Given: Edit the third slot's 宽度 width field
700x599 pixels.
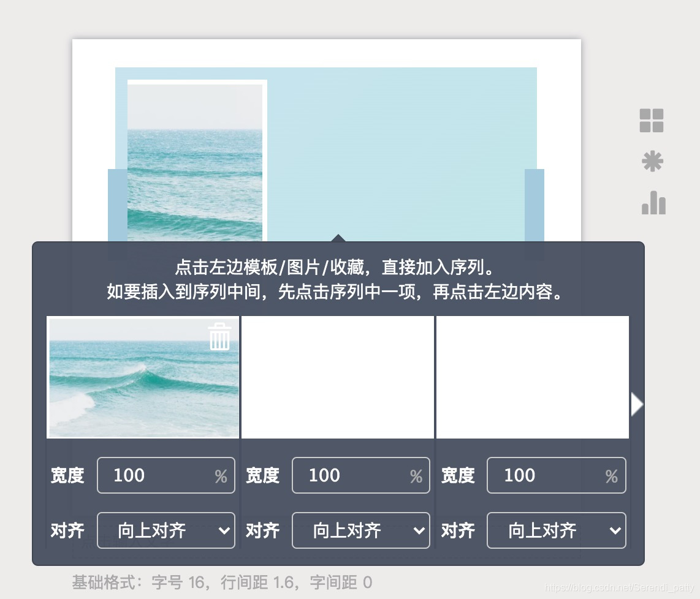Looking at the screenshot, I should (x=556, y=475).
